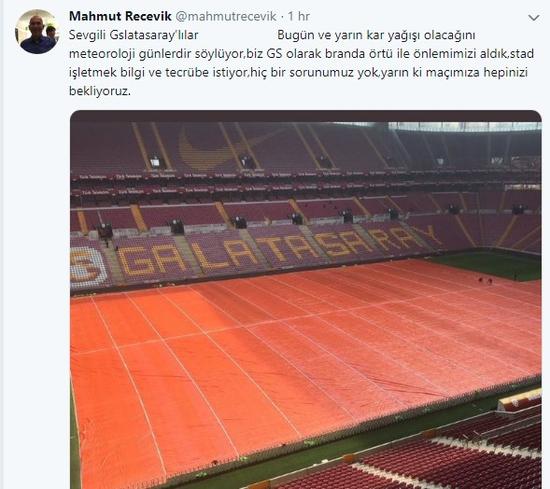Click the GS crest on the seats

click(88, 267)
